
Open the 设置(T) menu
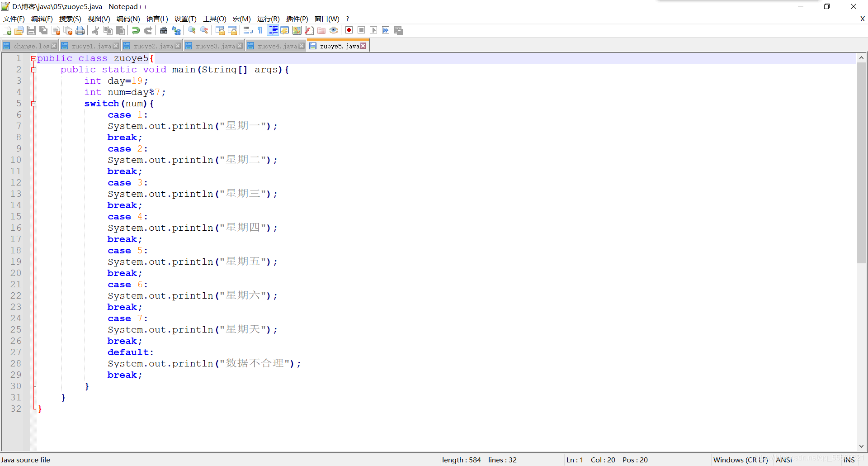[185, 19]
